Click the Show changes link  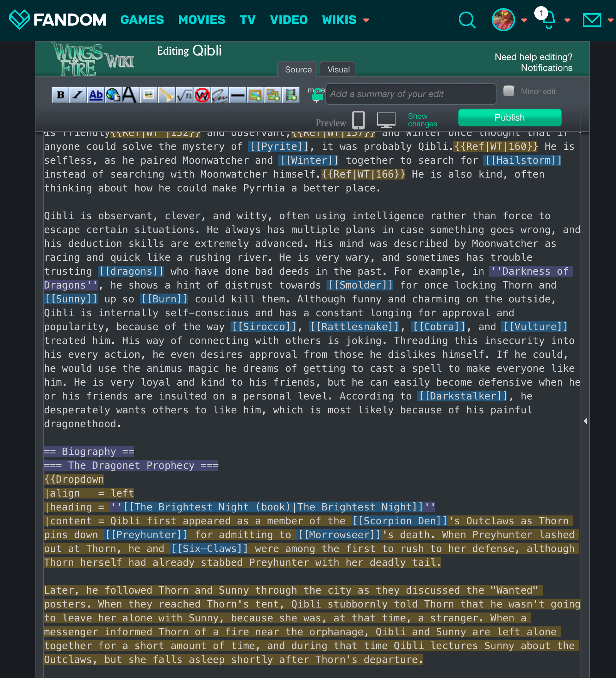pos(422,120)
